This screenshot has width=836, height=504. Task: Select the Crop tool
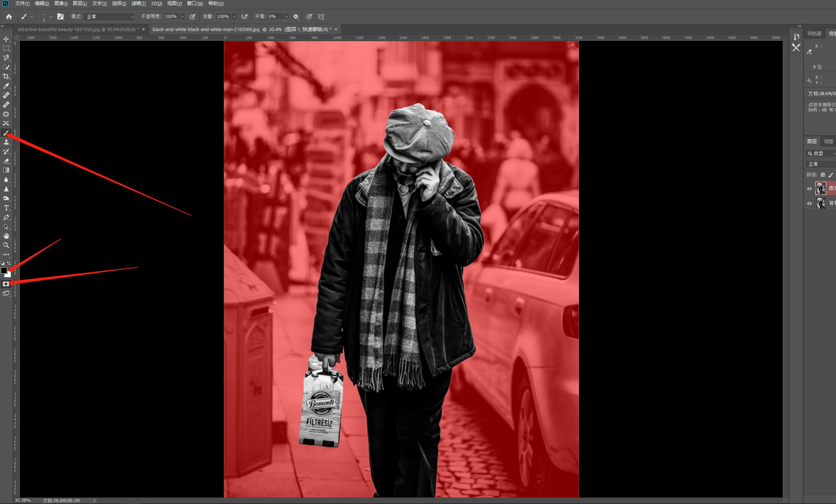click(x=6, y=76)
